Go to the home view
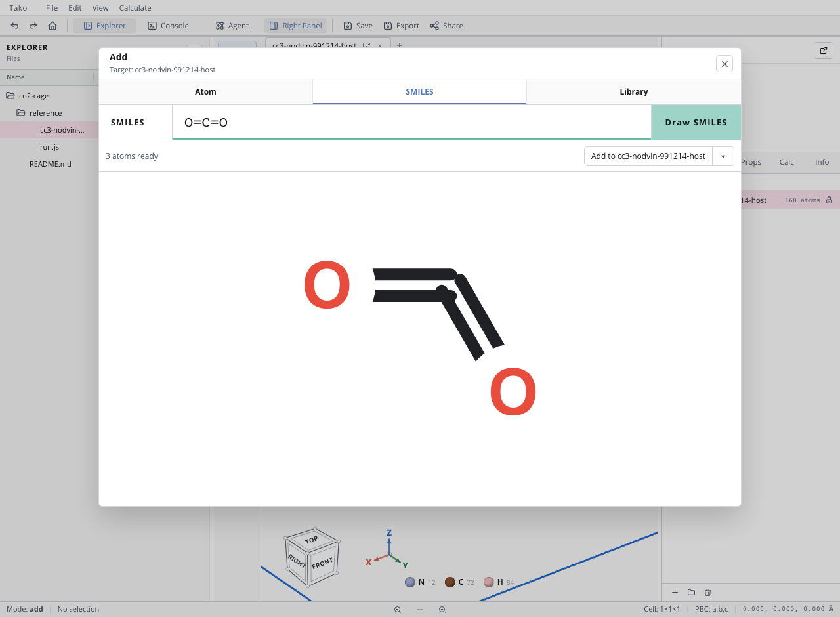Screen dimensions: 840x617 (52, 26)
